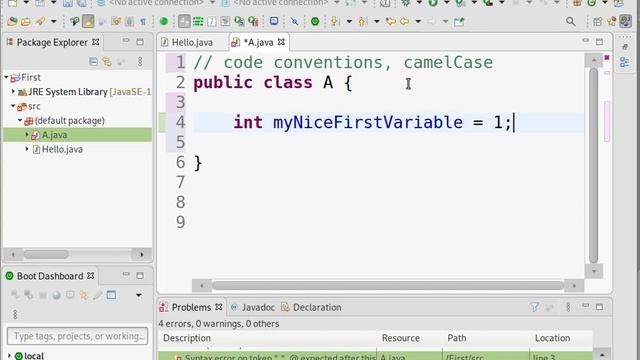Click the Problems view filter funnel icon

coord(534,307)
